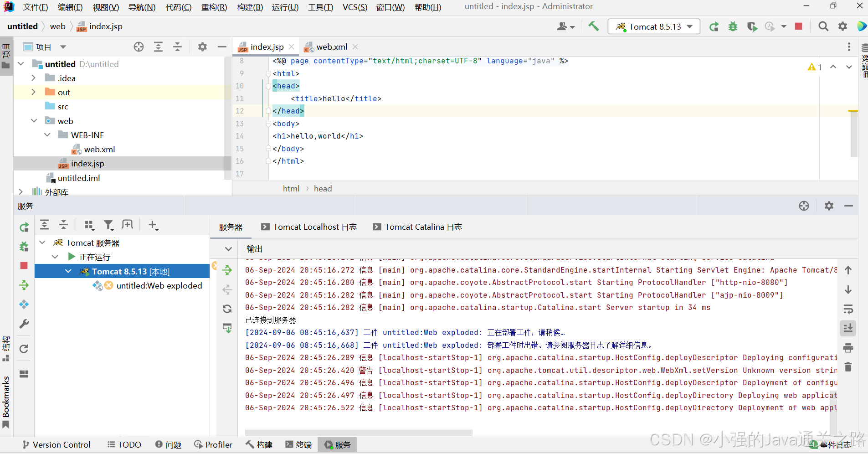Rerun the Tomcat server in services panel

coord(24,227)
